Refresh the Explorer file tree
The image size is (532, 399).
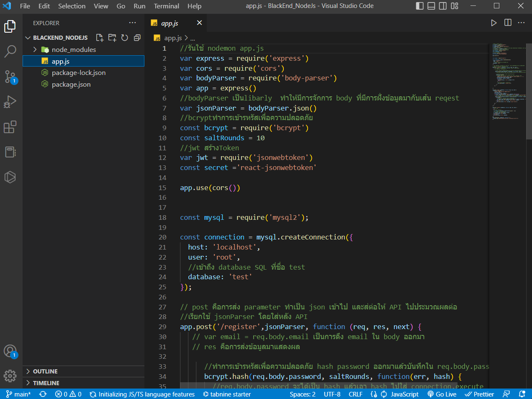click(x=124, y=38)
